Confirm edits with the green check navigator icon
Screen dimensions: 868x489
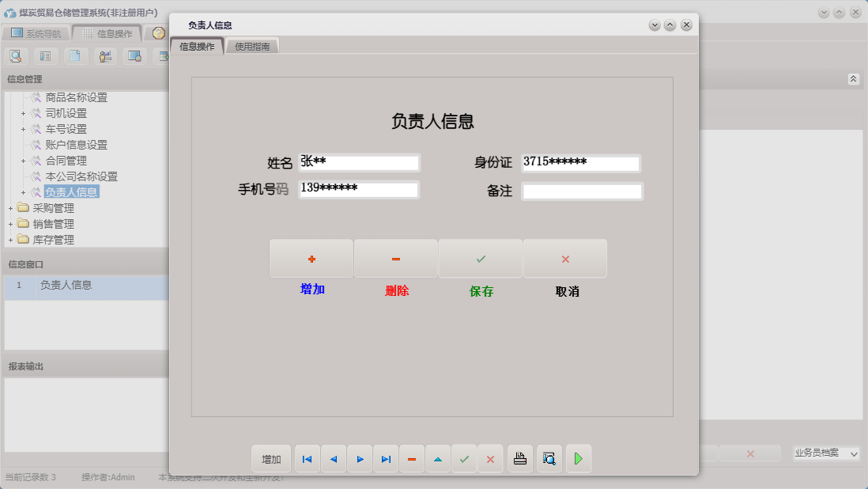pyautogui.click(x=465, y=459)
